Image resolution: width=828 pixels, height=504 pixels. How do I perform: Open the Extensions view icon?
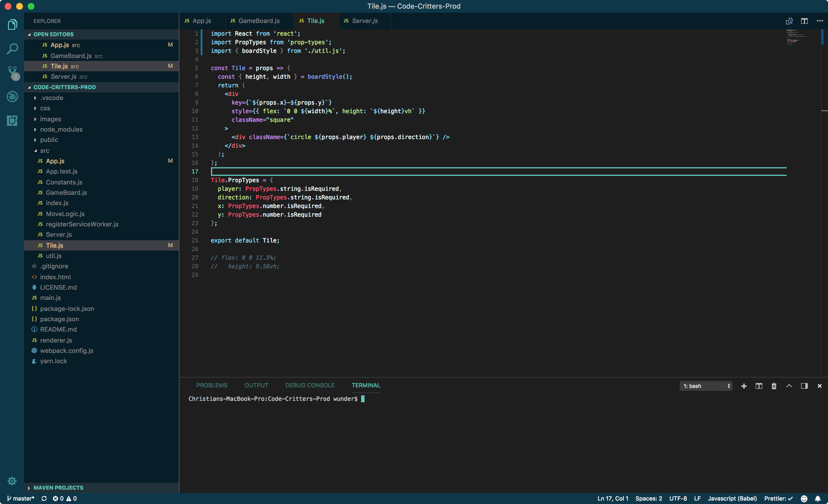coord(12,121)
